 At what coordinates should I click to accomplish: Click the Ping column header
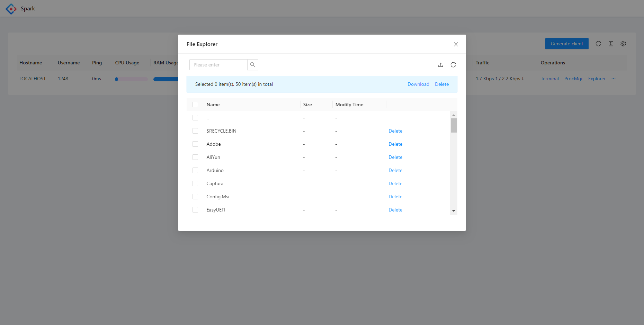[x=97, y=63]
